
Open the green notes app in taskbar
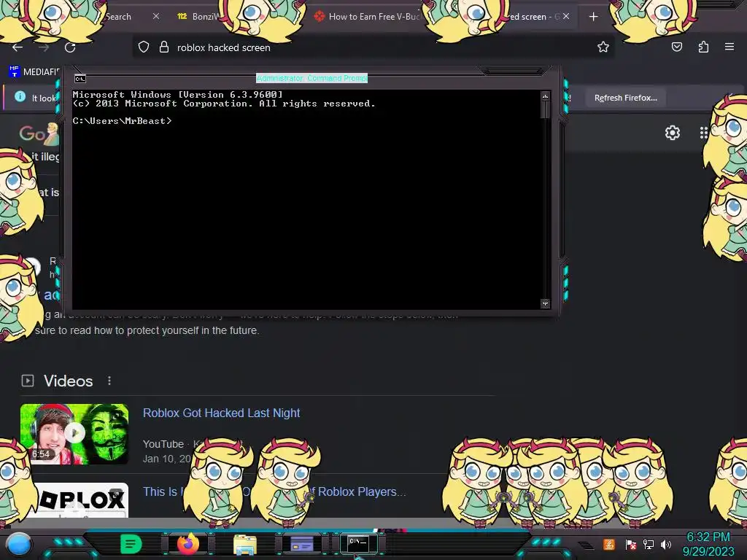pyautogui.click(x=131, y=544)
